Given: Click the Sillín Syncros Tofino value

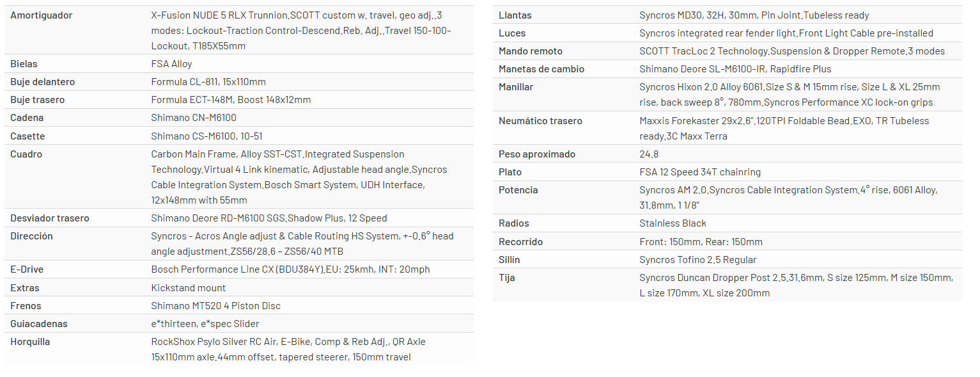Looking at the screenshot, I should (697, 260).
